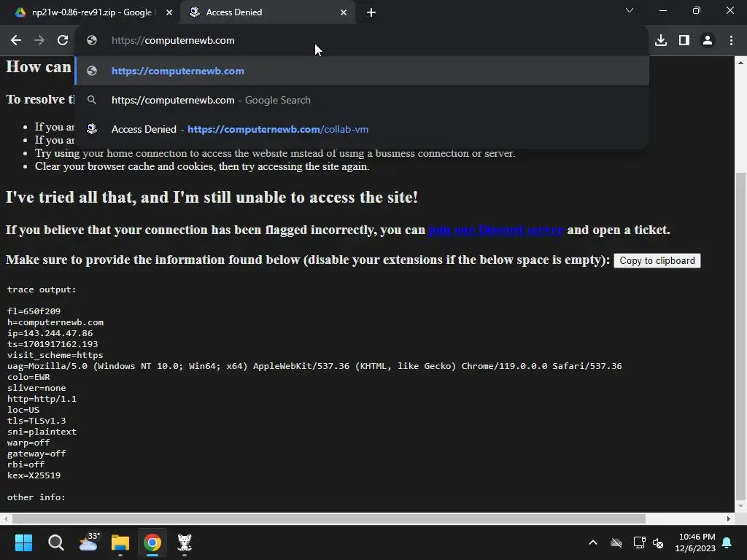Select the https://computernewb.com first suggestion
Screen dimensions: 747x560
coord(362,71)
